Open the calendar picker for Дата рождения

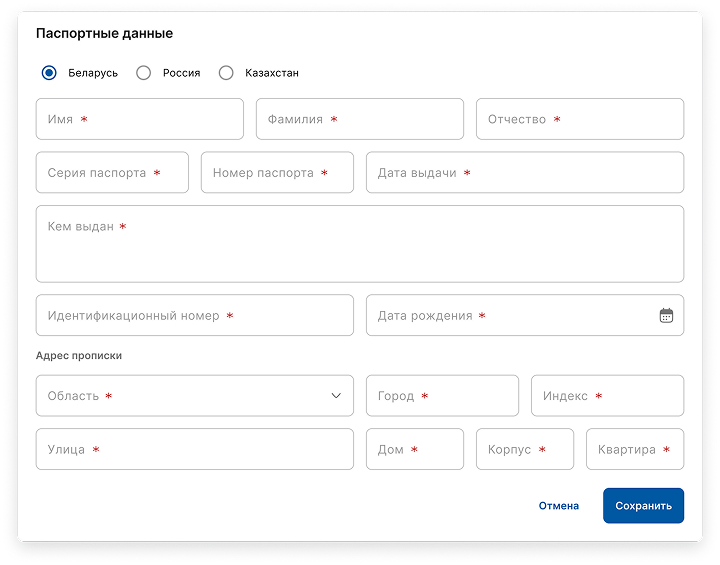[x=666, y=316]
